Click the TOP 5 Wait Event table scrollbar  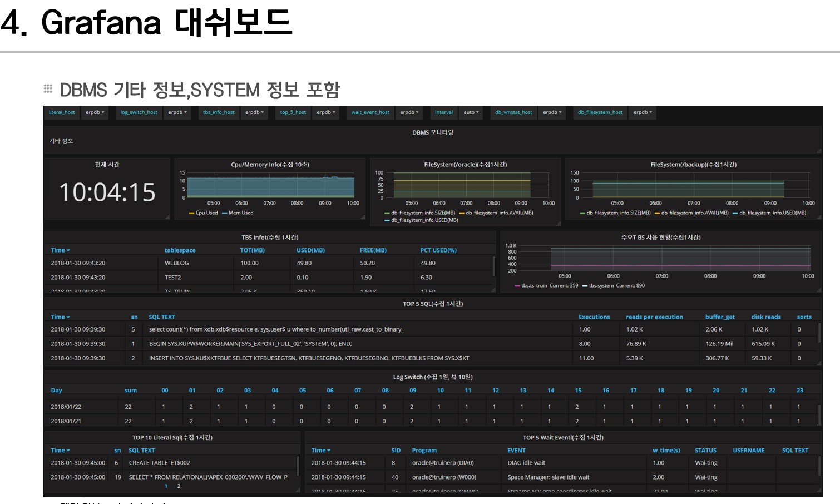point(819,466)
